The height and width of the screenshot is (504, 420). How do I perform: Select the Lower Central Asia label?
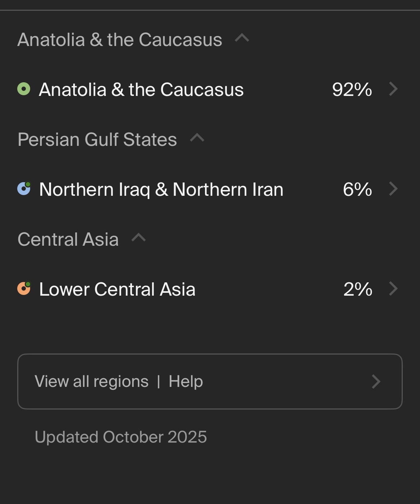[117, 289]
